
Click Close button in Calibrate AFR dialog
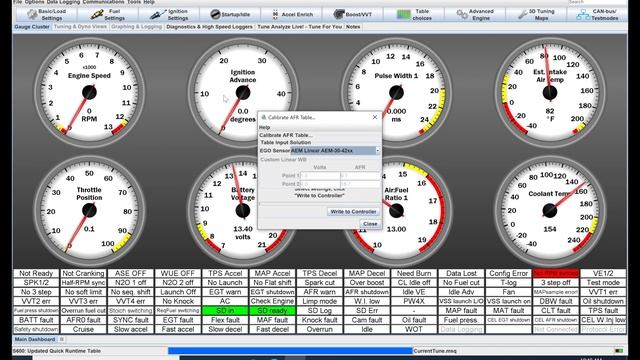370,224
